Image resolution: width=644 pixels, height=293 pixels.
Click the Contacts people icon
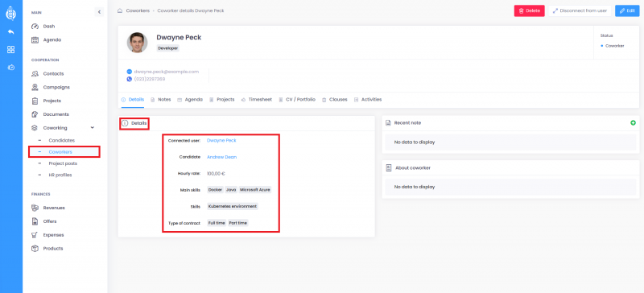coord(35,73)
